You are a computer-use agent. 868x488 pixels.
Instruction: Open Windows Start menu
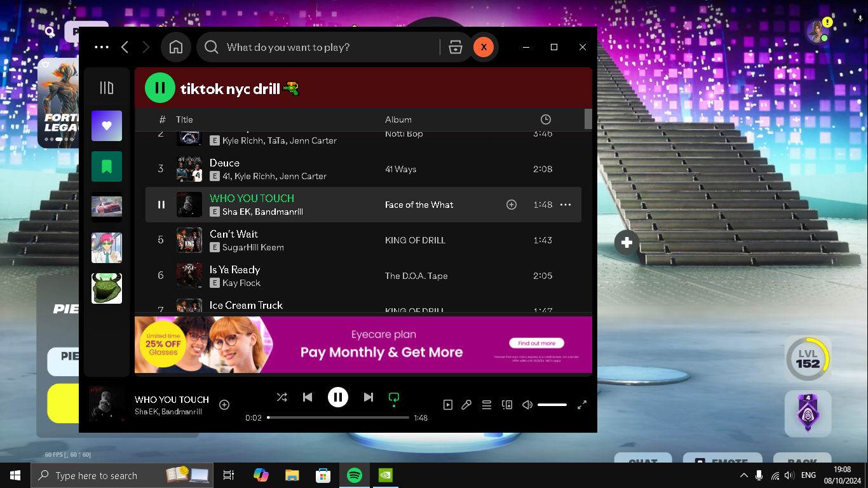[15, 475]
